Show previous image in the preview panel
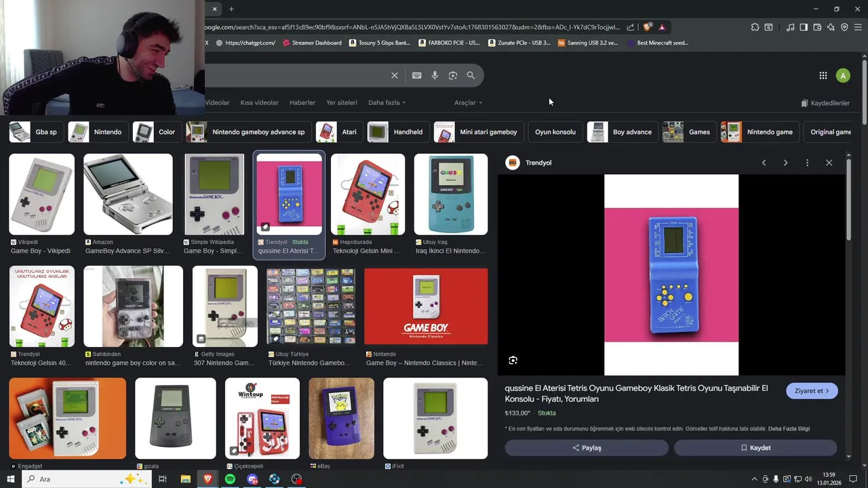The width and height of the screenshot is (868, 488). click(x=764, y=163)
